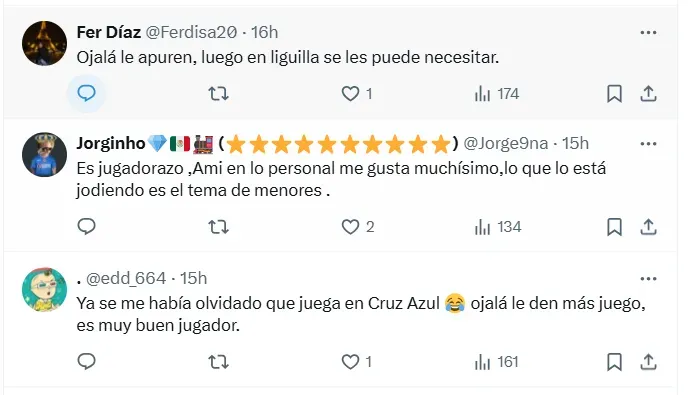691x395 pixels.
Task: View @edd_664's cartoon avatar
Action: [45, 290]
